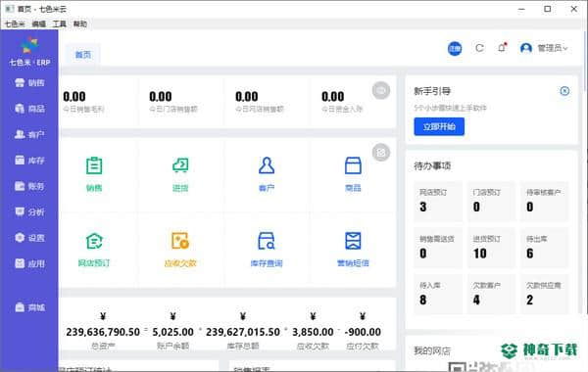588x372 pixels.
Task: Click the total assets value 239,636,790.50
Action: tap(103, 332)
